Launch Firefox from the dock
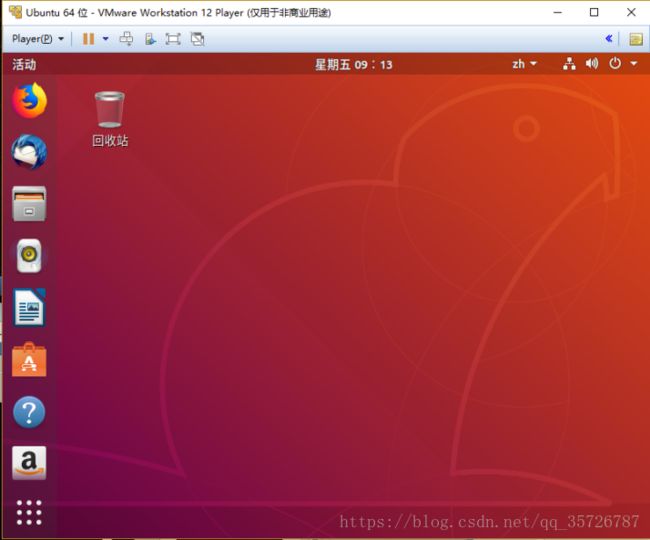650x540 pixels. [29, 101]
